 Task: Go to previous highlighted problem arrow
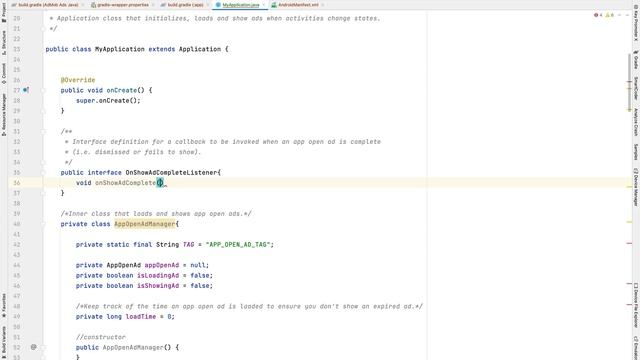pos(620,15)
